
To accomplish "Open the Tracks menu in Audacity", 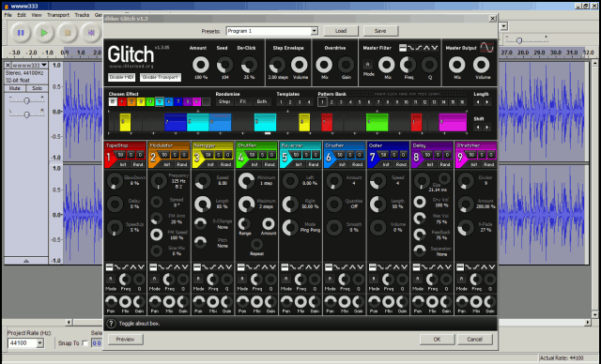I will coord(82,15).
